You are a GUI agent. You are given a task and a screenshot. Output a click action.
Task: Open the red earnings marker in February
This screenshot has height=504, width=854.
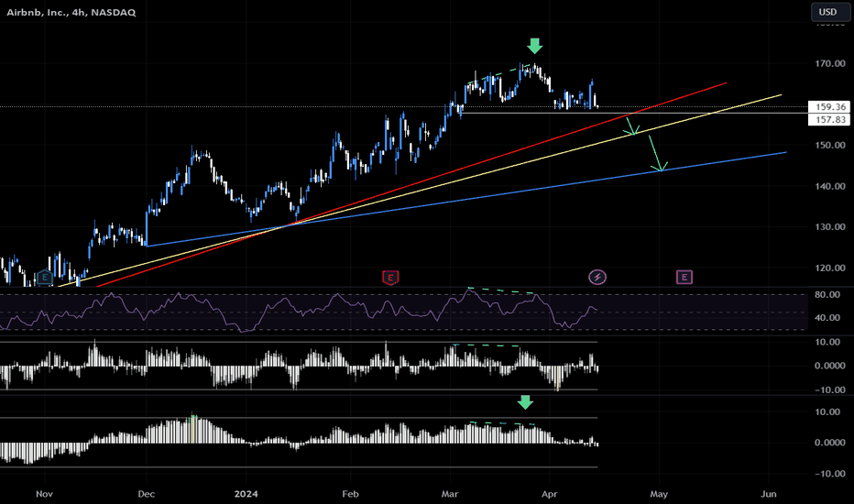pos(390,278)
